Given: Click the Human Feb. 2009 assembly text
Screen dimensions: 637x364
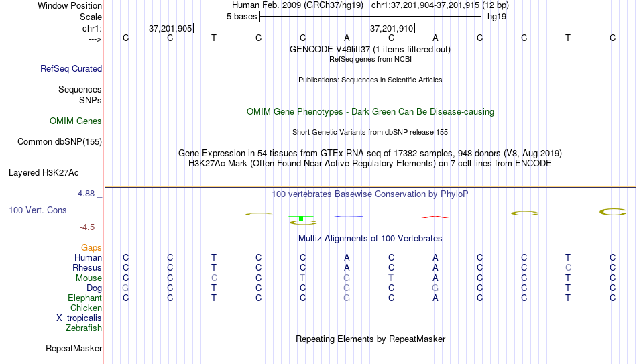Looking at the screenshot, I should point(297,5).
